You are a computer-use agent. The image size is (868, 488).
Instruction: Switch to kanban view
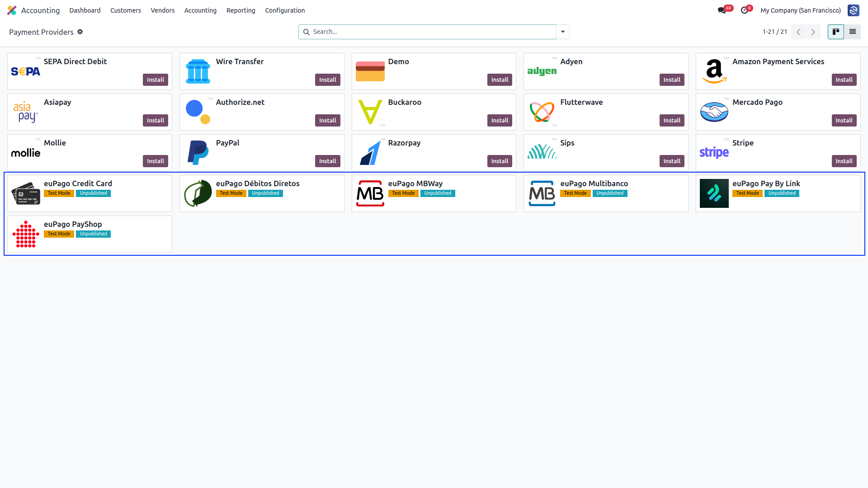coord(836,32)
